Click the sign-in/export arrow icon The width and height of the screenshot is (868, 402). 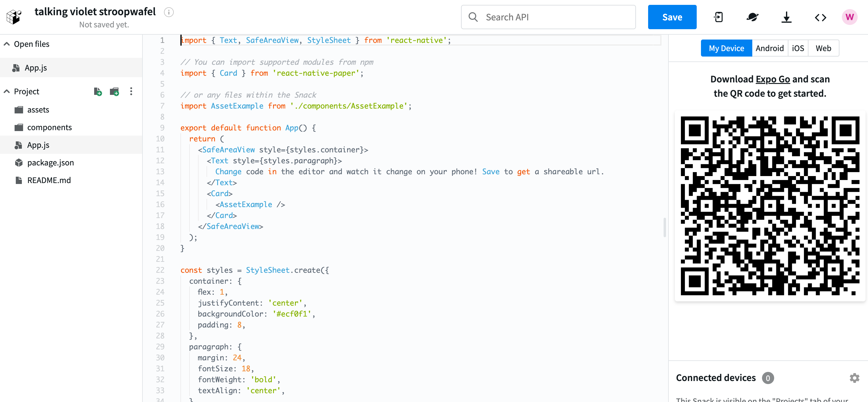pos(718,17)
